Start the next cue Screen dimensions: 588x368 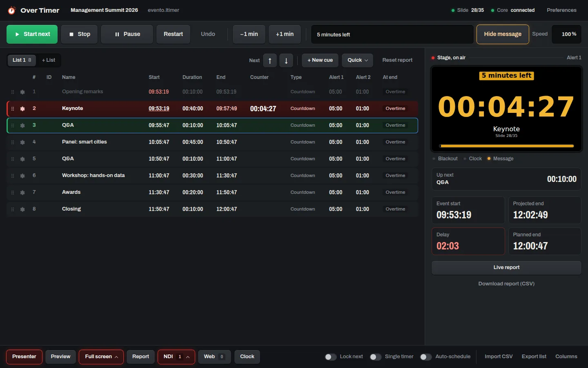click(32, 34)
